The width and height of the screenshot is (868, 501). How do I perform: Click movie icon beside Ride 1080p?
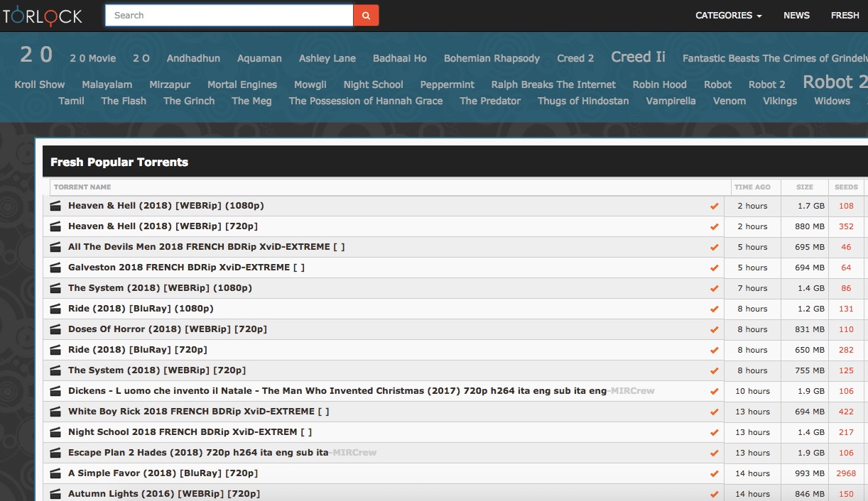55,309
